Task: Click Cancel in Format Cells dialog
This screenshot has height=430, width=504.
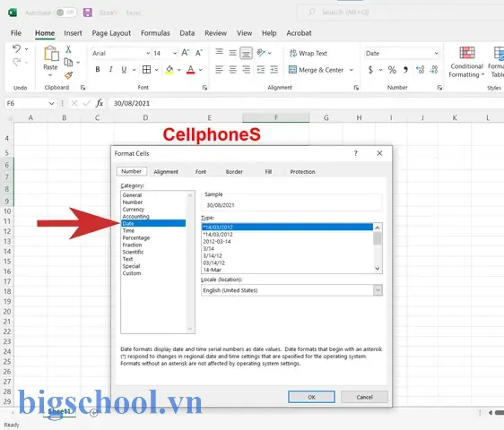Action: pyautogui.click(x=364, y=397)
